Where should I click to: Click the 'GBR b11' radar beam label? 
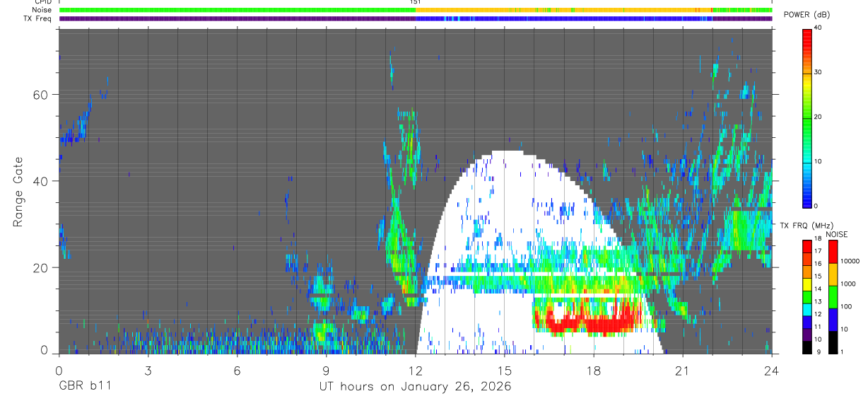click(85, 387)
